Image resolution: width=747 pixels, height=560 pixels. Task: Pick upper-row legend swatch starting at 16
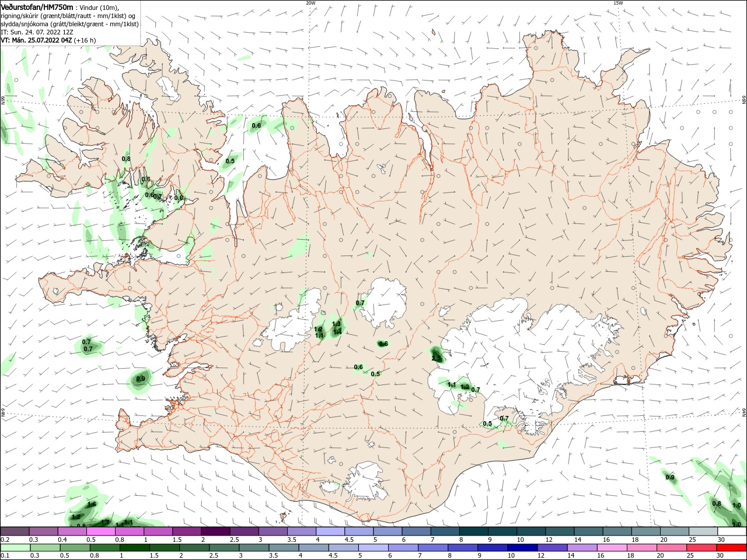pos(617,531)
